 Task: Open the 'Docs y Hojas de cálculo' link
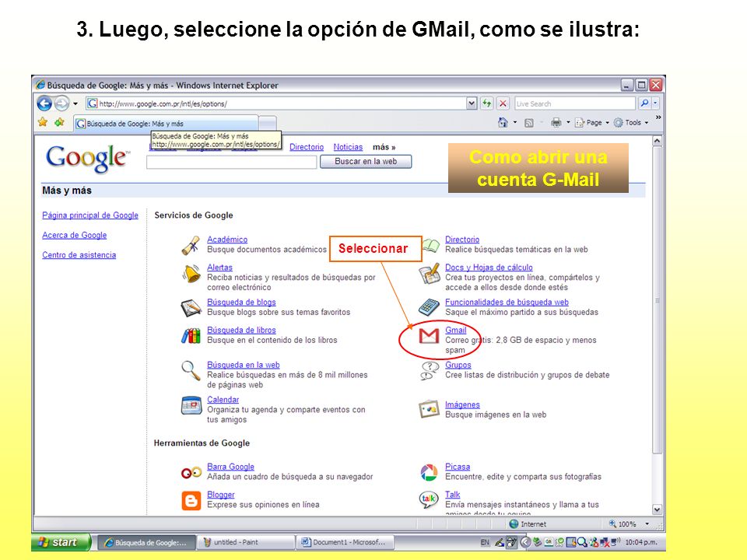tap(489, 268)
